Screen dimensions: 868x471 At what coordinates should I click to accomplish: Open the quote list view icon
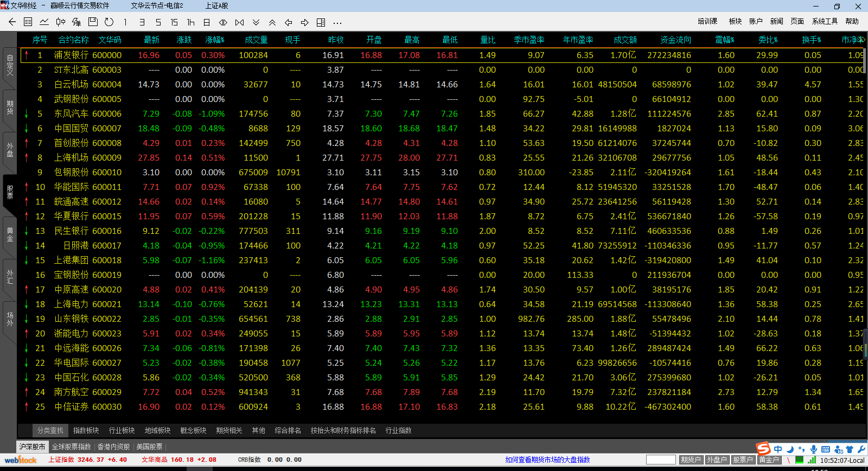(x=28, y=22)
